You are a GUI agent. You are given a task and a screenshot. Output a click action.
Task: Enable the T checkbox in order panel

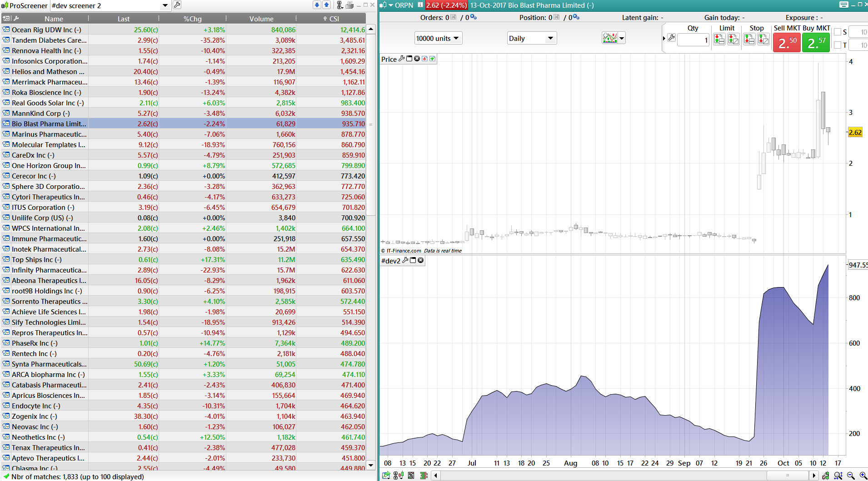(x=838, y=45)
